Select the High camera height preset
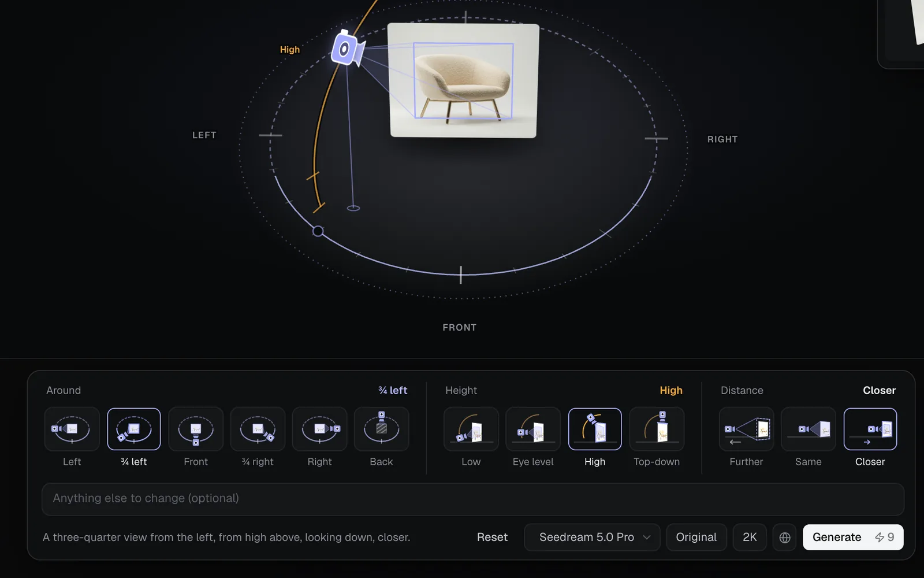Viewport: 924px width, 578px height. pos(595,429)
